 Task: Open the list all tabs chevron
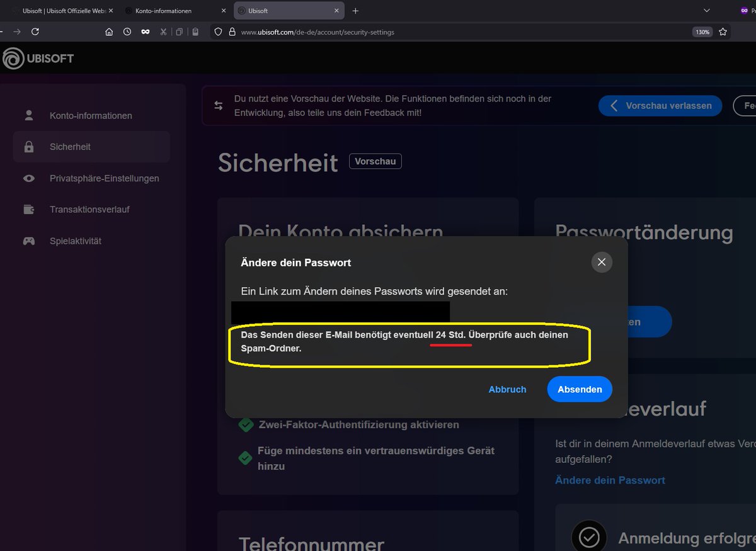(x=707, y=11)
